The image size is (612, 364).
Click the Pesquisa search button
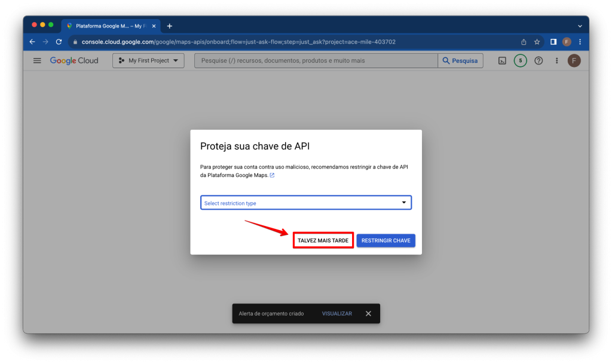click(461, 60)
